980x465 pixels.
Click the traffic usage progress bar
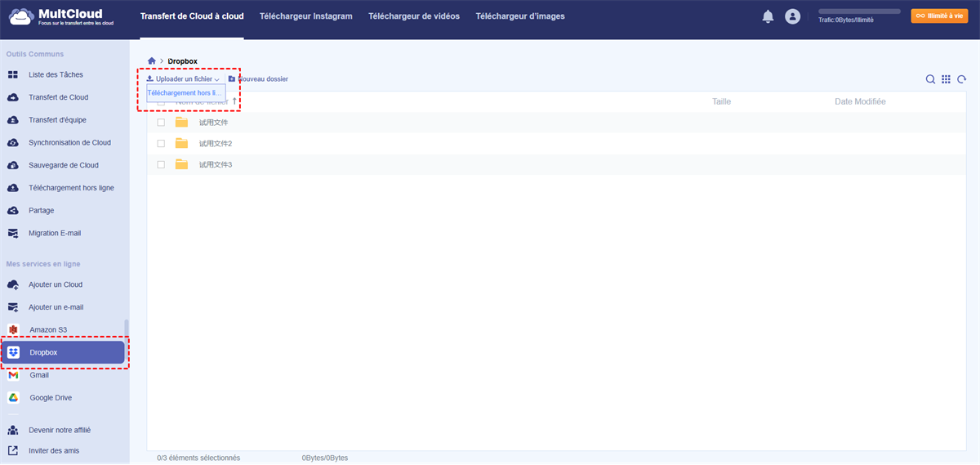click(x=859, y=11)
